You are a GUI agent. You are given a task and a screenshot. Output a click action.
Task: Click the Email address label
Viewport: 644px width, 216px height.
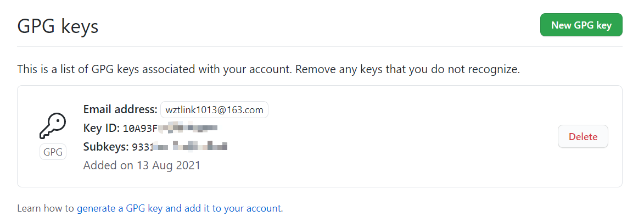coord(120,109)
